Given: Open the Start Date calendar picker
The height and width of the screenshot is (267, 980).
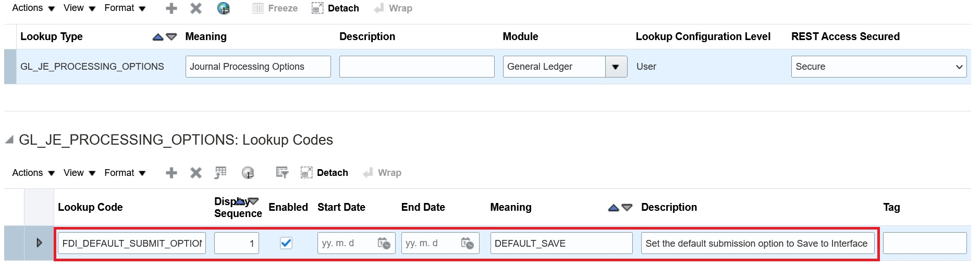Looking at the screenshot, I should click(384, 243).
